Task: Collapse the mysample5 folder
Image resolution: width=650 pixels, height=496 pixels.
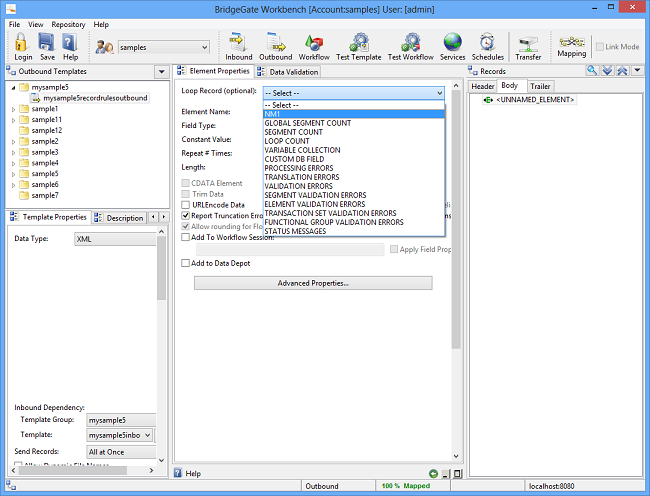Action: [13, 87]
